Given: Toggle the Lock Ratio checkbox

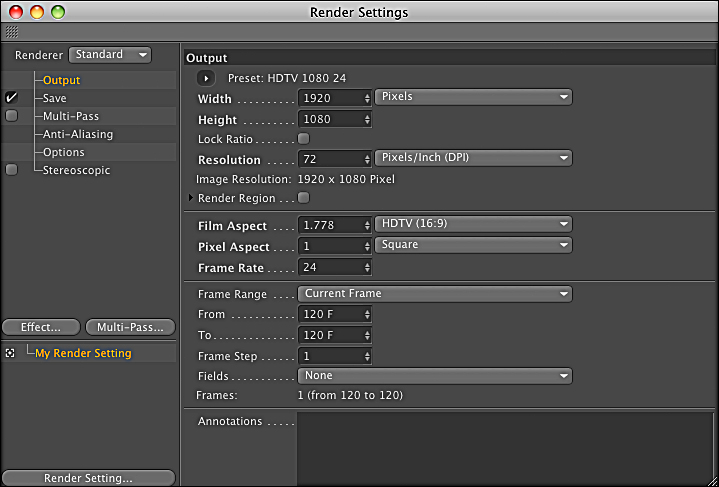Looking at the screenshot, I should 304,138.
